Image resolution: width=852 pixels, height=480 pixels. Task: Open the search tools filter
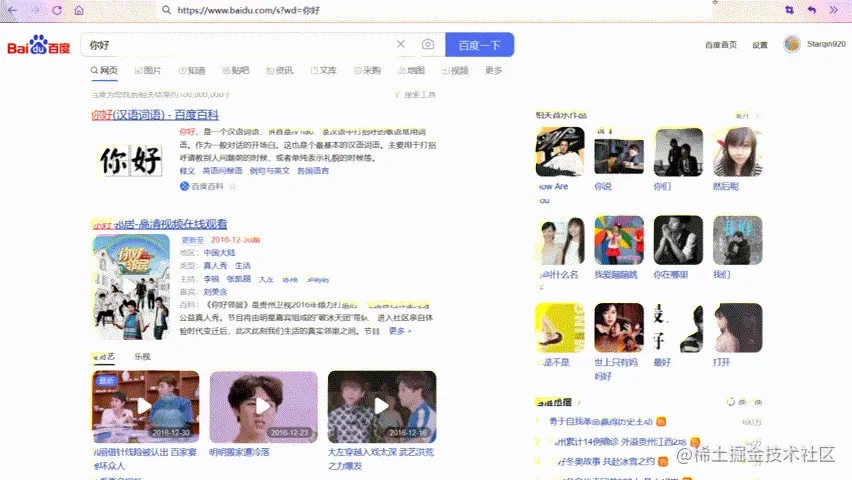(x=415, y=95)
